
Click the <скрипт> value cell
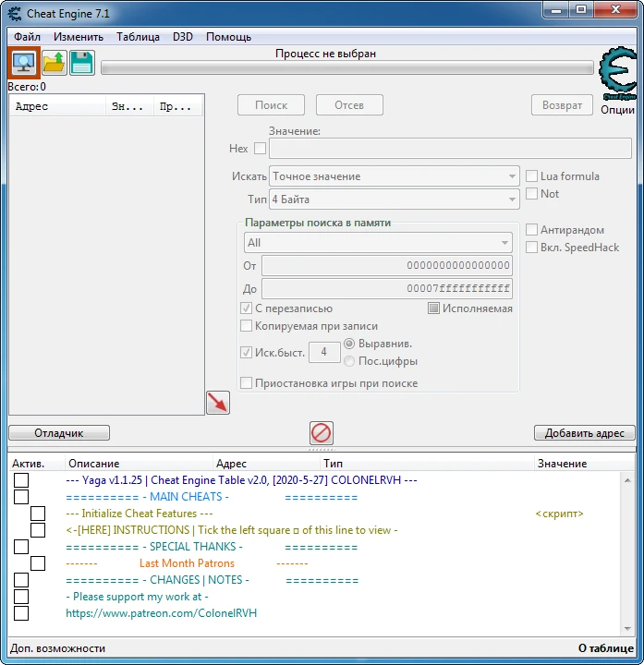[x=560, y=514]
